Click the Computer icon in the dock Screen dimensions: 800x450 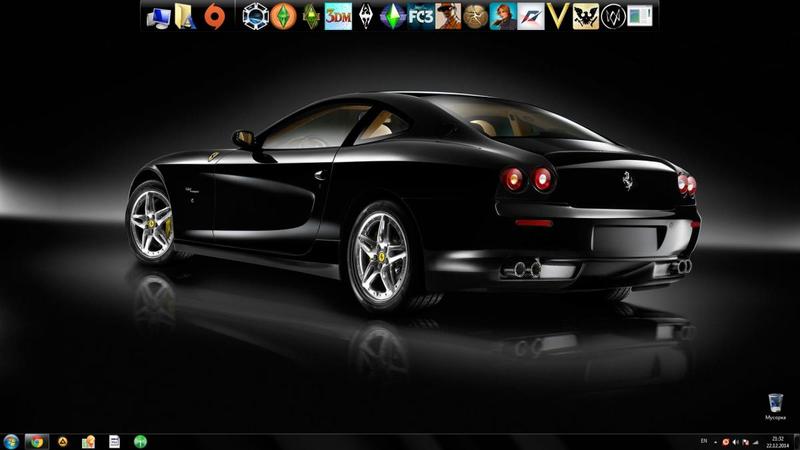click(x=158, y=15)
